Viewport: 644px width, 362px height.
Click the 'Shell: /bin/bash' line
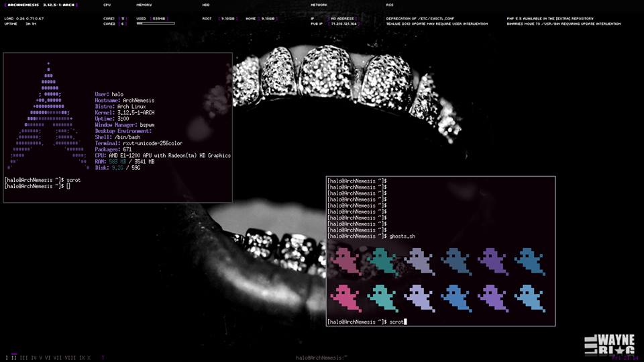117,138
